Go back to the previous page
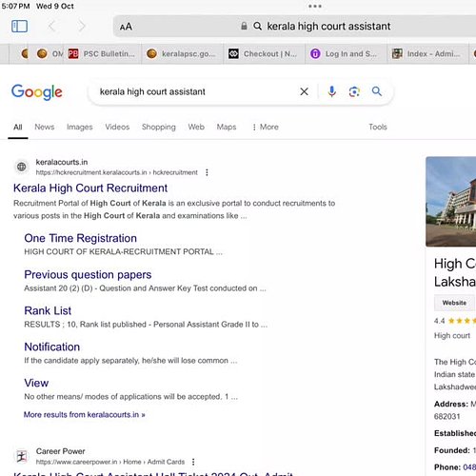Screen dimensions: 476x476 point(51,26)
